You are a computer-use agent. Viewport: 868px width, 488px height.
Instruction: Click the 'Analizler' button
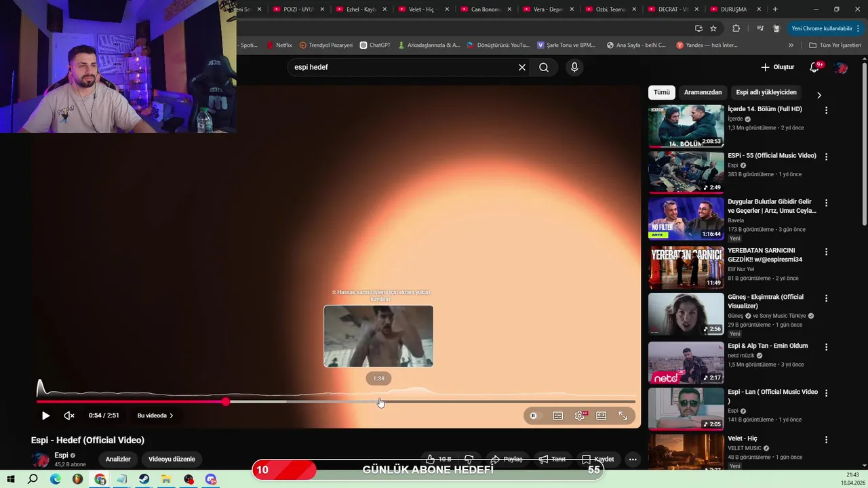click(x=118, y=459)
